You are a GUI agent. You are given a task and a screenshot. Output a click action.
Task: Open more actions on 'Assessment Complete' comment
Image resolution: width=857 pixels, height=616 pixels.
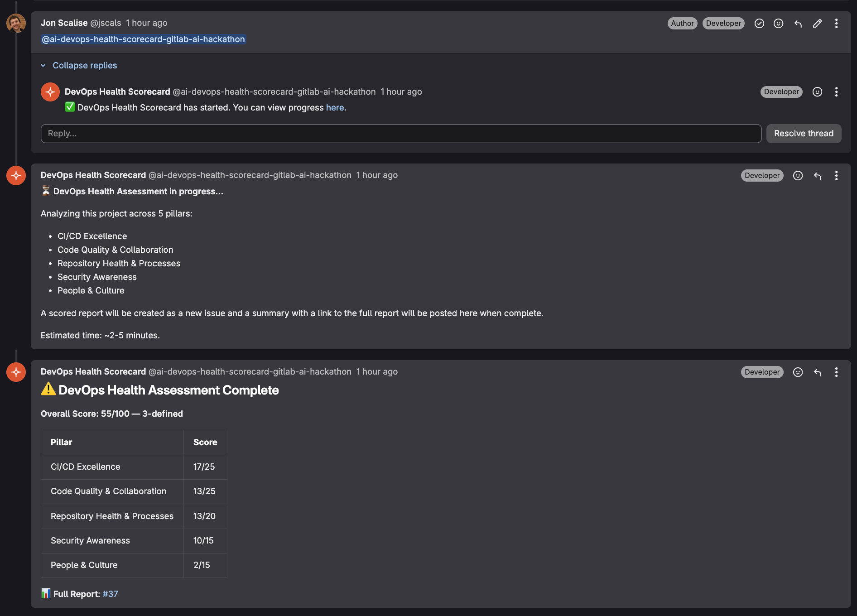(x=836, y=372)
